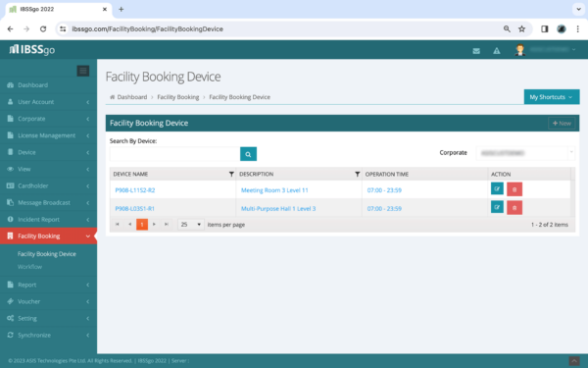Edit the P908-L11S2-R2 device row

(x=497, y=188)
